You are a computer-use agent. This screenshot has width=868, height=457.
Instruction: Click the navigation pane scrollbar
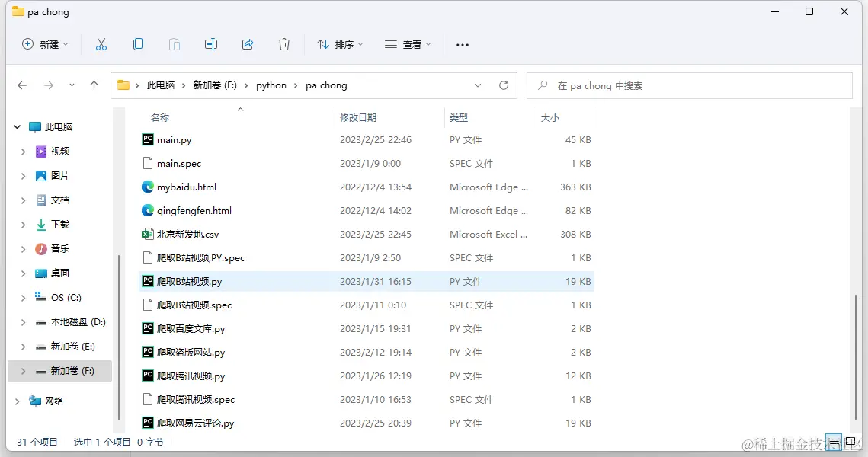click(118, 337)
